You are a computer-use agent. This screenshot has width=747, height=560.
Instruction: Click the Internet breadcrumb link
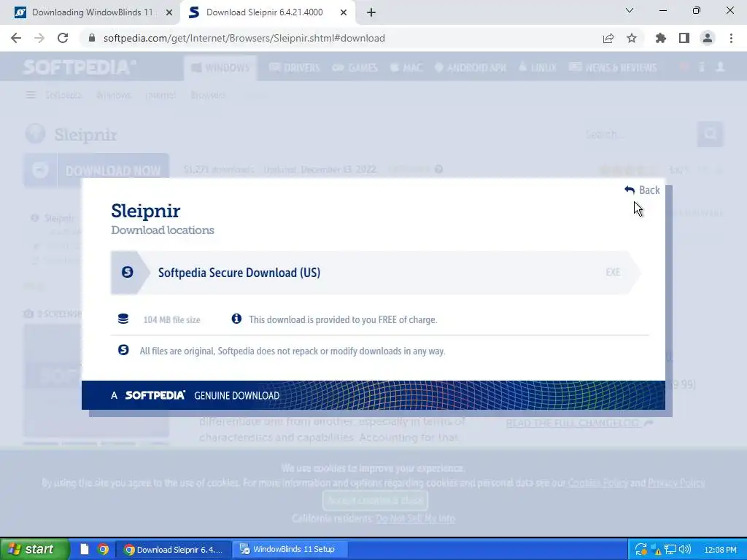[x=160, y=96]
